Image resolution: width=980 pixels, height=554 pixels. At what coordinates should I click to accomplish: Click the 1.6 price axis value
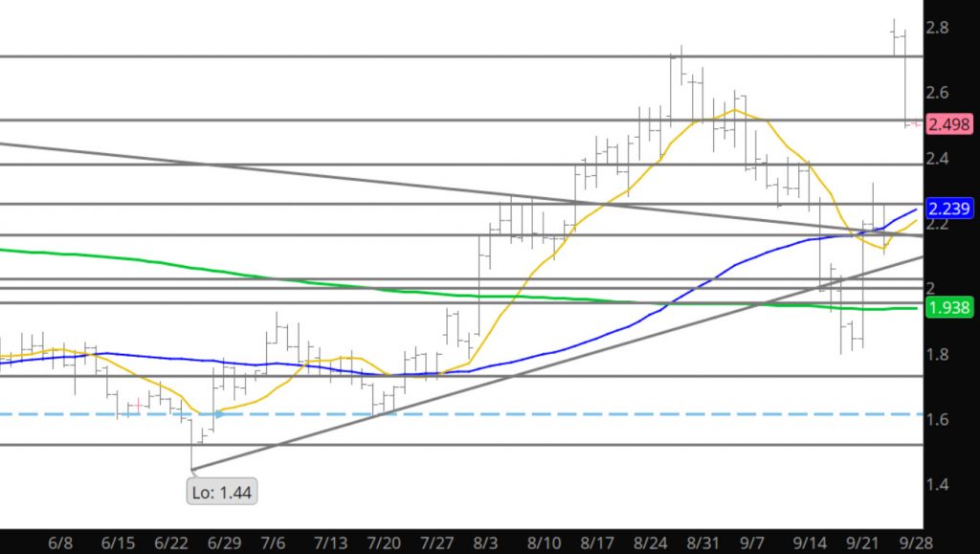(938, 419)
